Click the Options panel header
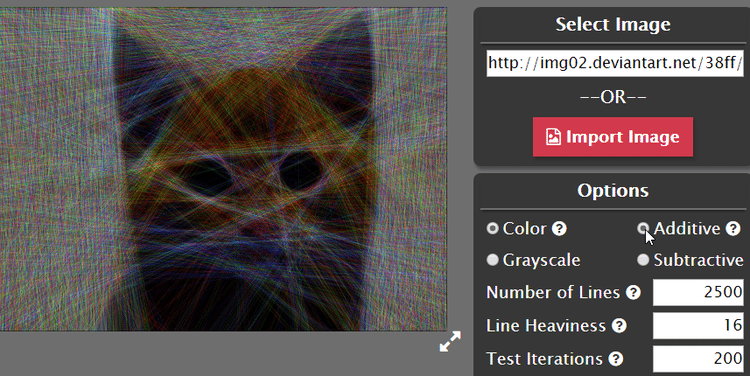This screenshot has width=750, height=376. [613, 190]
